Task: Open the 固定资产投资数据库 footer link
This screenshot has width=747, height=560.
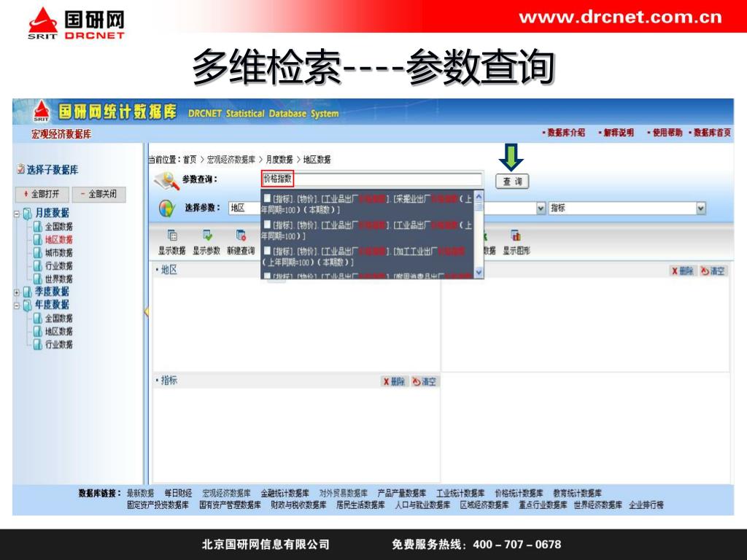Action: click(158, 505)
